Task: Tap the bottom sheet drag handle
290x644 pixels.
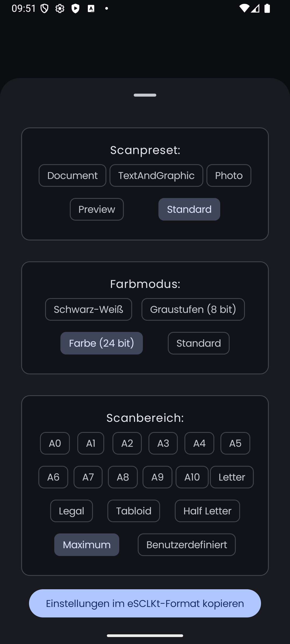Action: [145, 95]
